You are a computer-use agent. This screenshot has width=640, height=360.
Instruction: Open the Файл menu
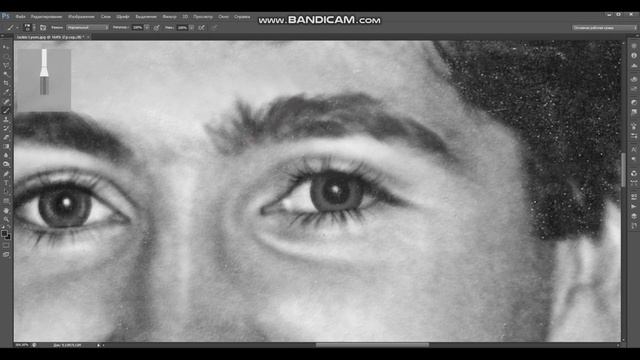(x=20, y=17)
